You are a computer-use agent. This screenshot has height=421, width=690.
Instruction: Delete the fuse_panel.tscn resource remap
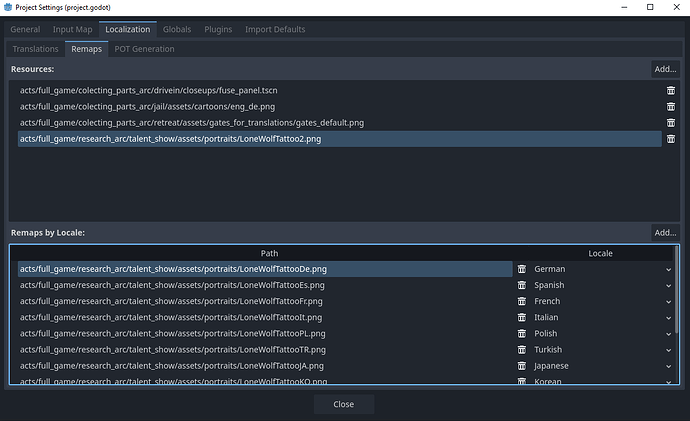tap(671, 90)
